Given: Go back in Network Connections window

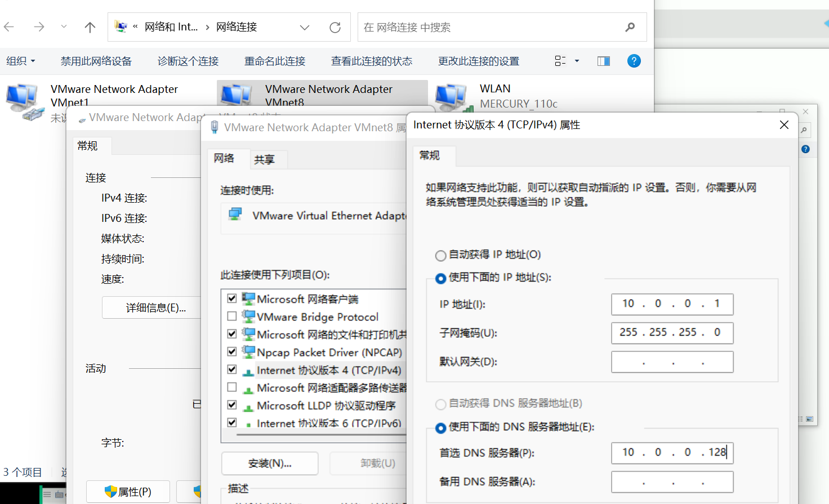Looking at the screenshot, I should 9,27.
